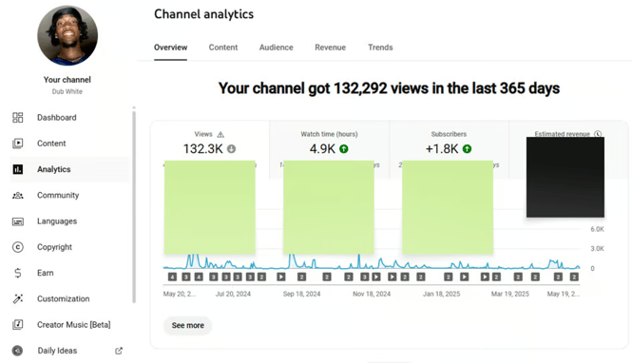Click the Customization magic-wand sidebar icon
632x364 pixels.
(18, 298)
